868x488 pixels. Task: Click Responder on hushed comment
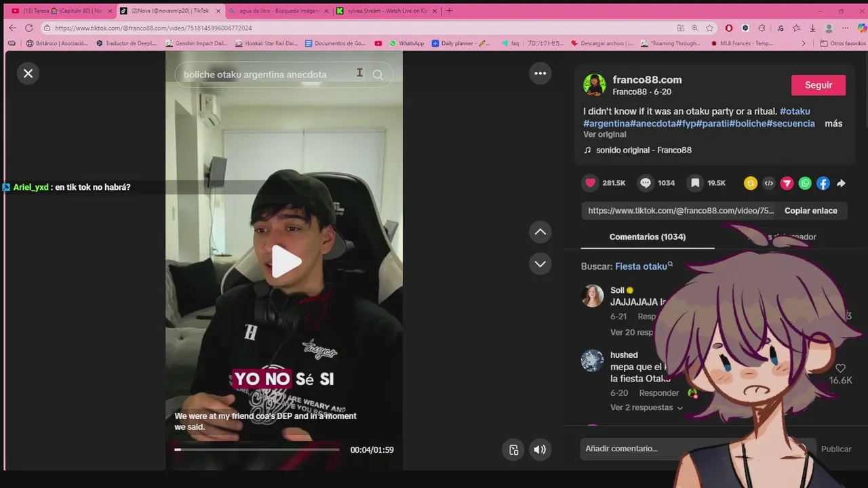[658, 392]
